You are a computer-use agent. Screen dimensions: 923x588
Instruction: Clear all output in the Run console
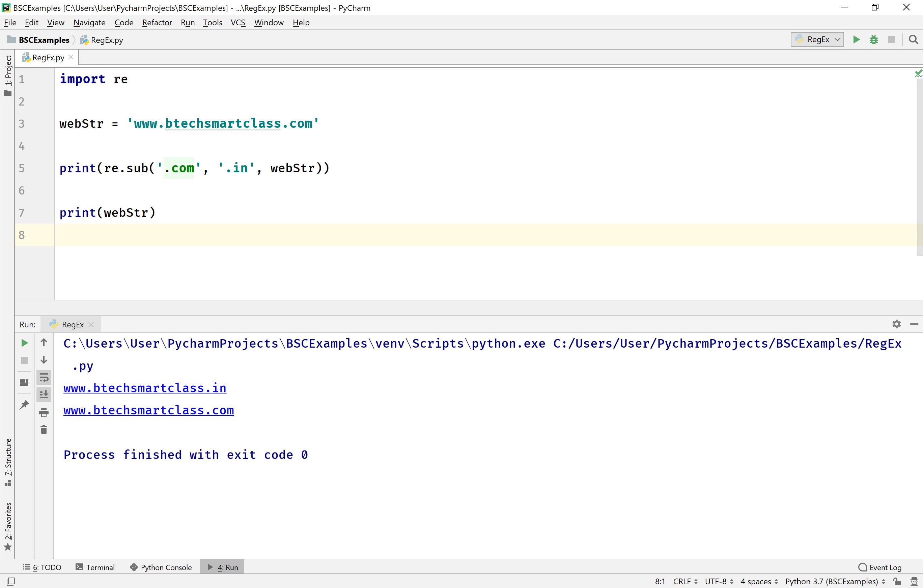point(44,430)
